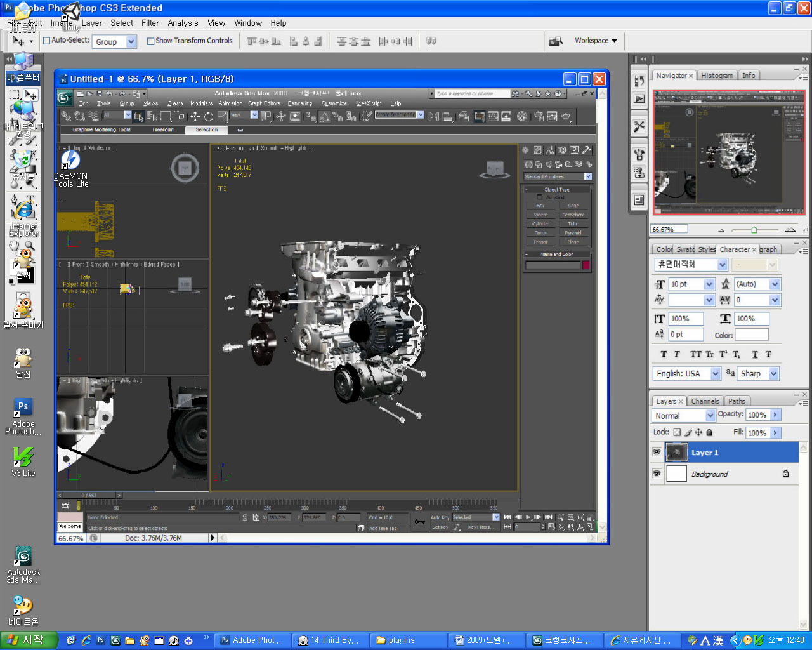Open the Tool Presets panel icon

tap(639, 126)
